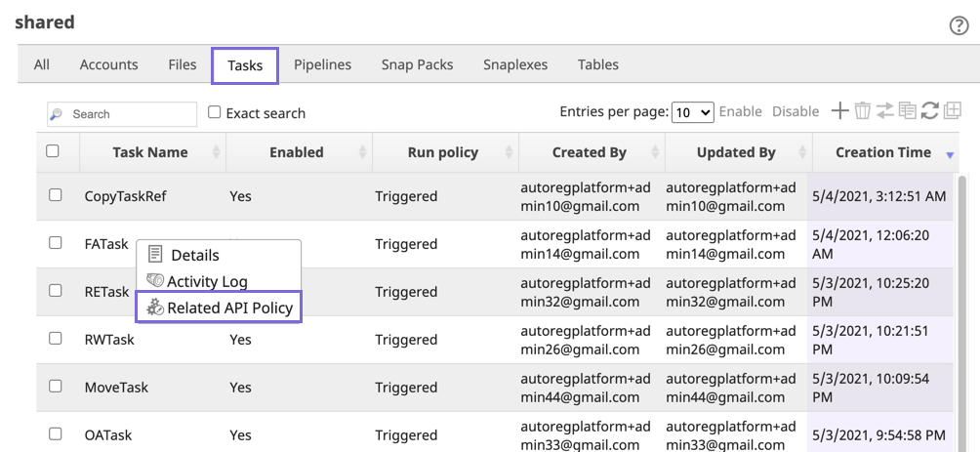
Task: Click the Activity Log scroll icon
Action: [155, 281]
